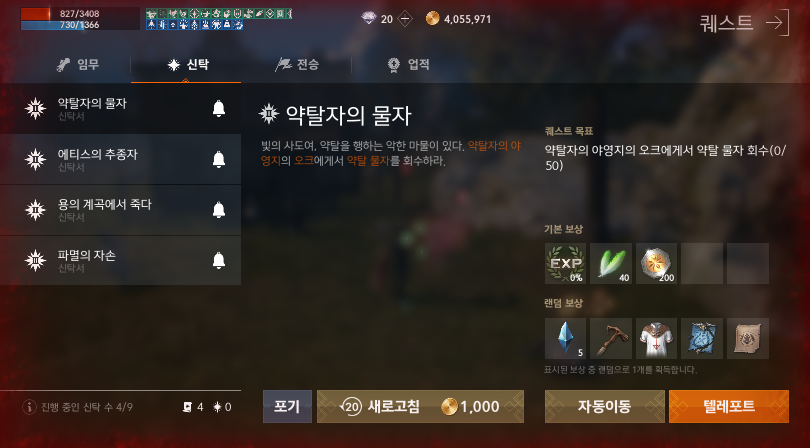Click the 새로고침 refresh button
This screenshot has height=448, width=810.
pos(420,407)
